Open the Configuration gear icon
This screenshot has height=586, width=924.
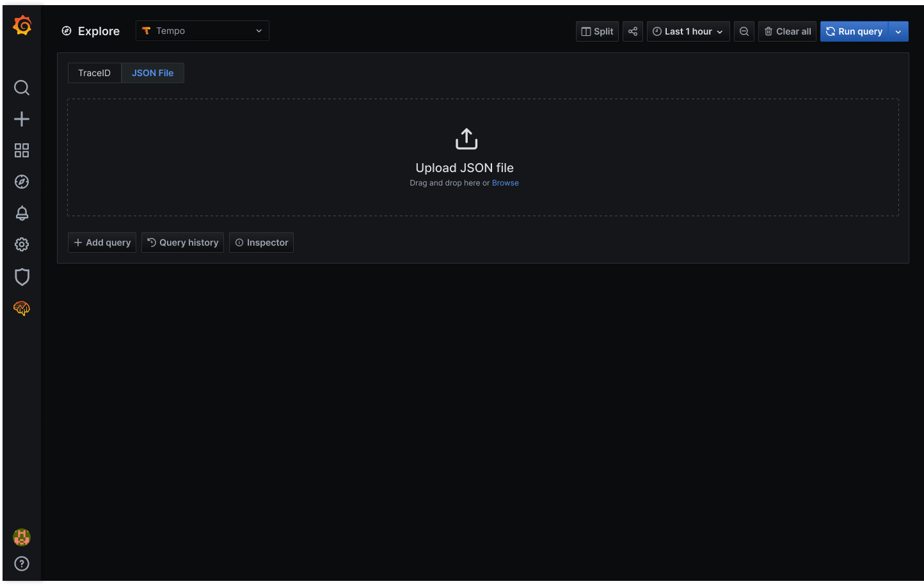click(x=22, y=244)
